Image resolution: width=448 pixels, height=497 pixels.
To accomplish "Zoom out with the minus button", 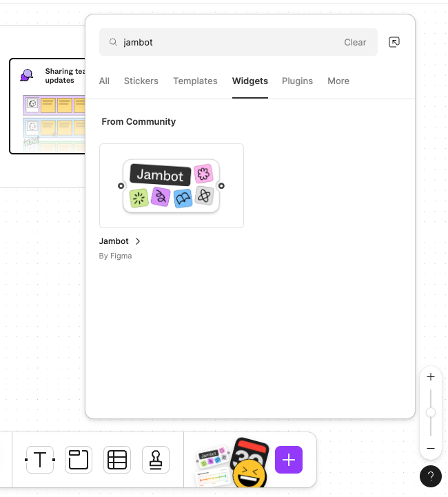I will coord(431,448).
